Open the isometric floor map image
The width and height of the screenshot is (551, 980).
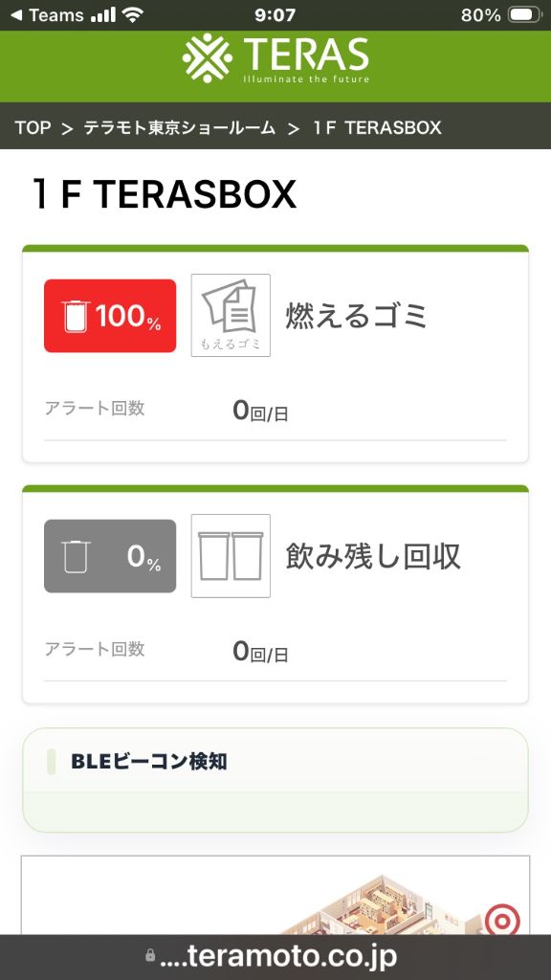(275, 895)
